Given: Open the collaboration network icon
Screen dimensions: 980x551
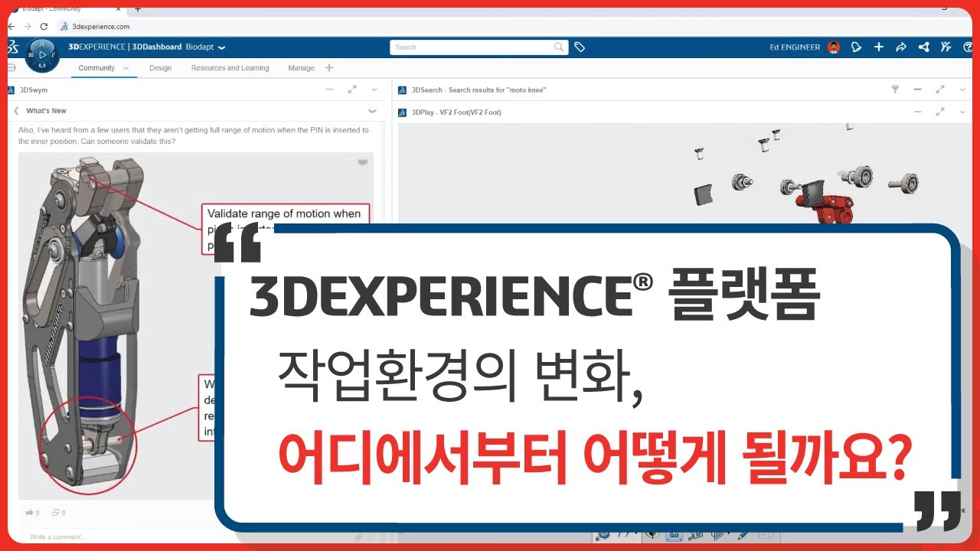Looking at the screenshot, I should [x=923, y=47].
